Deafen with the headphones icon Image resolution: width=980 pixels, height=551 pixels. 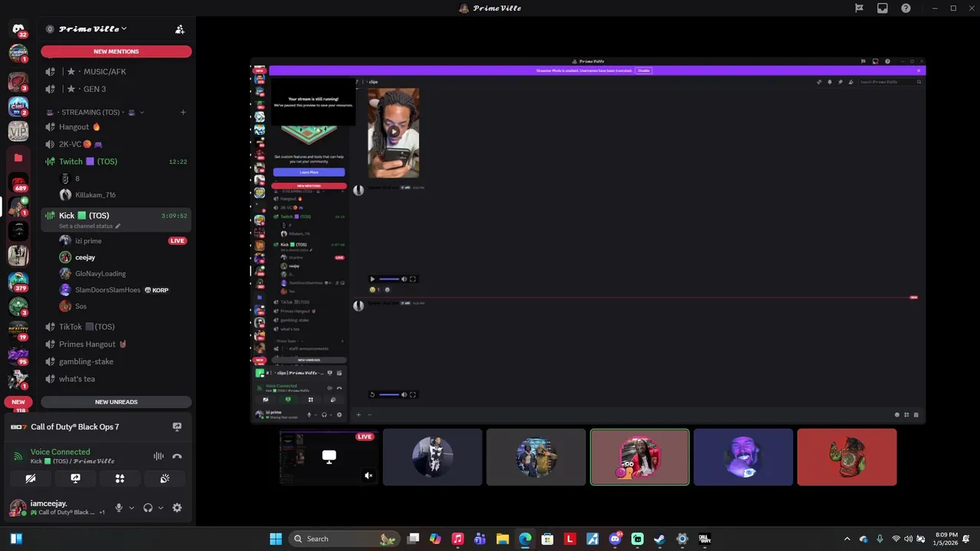tap(148, 508)
